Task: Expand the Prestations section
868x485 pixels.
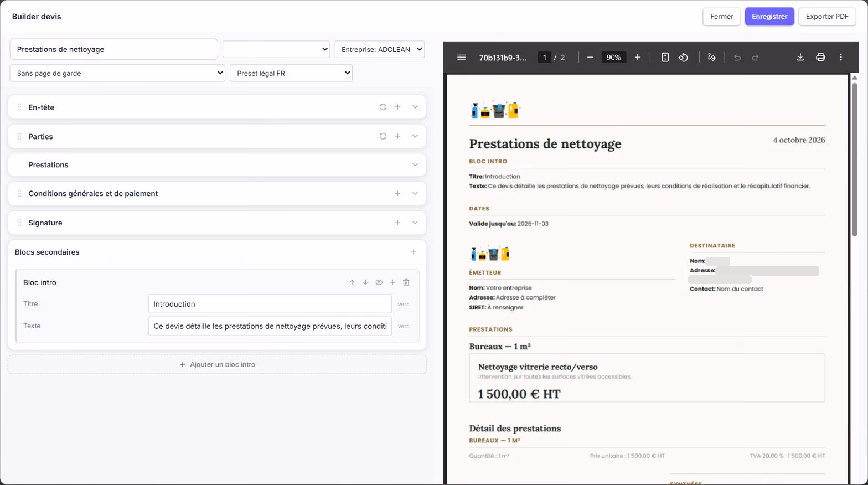Action: [x=415, y=165]
